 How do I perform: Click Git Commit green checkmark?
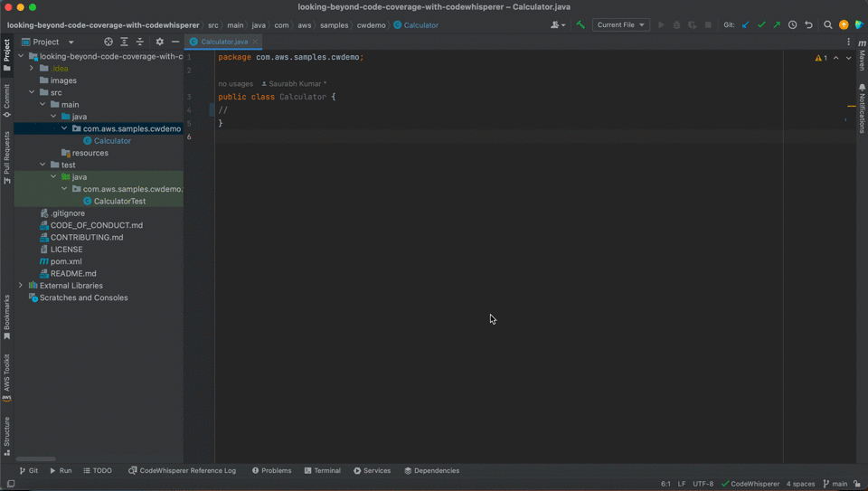[761, 25]
